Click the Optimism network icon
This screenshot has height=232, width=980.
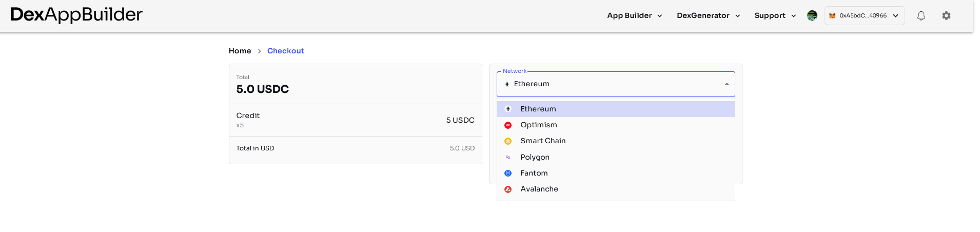click(x=508, y=125)
